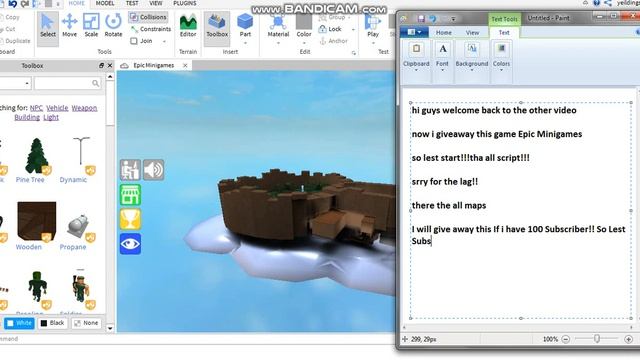Expand the Join dropdown arrow

point(164,41)
